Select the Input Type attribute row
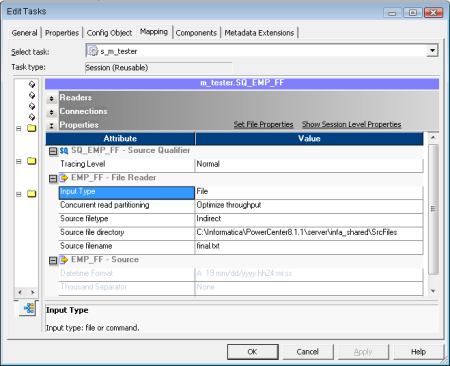This screenshot has width=450, height=366. pyautogui.click(x=127, y=192)
